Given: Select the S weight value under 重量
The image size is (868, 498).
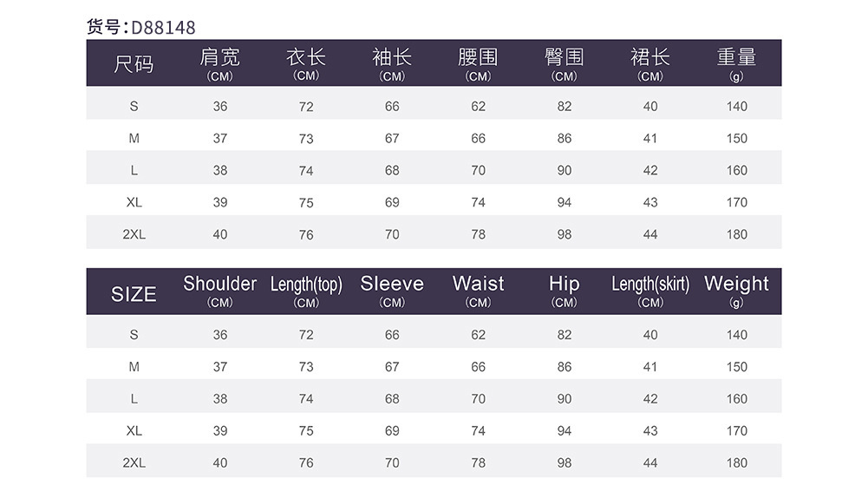Looking at the screenshot, I should pos(736,107).
